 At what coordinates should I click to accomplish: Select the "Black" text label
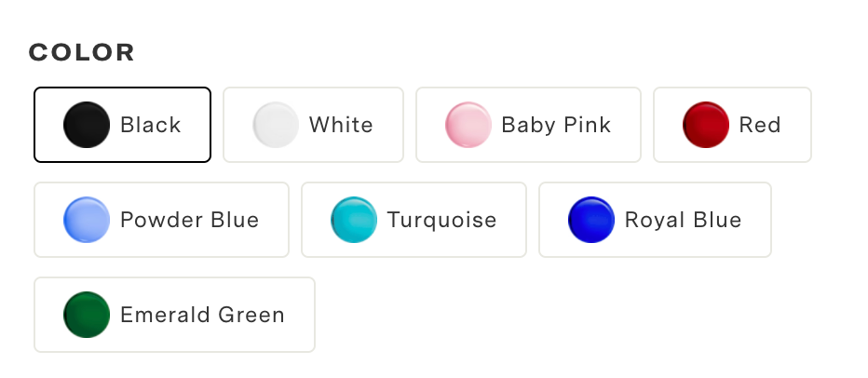[151, 125]
